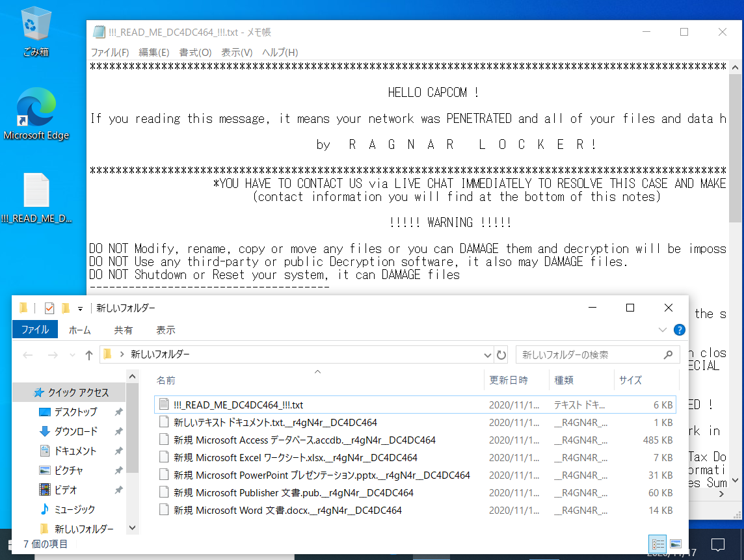Refresh the folder using the address bar refresh icon

pos(501,355)
